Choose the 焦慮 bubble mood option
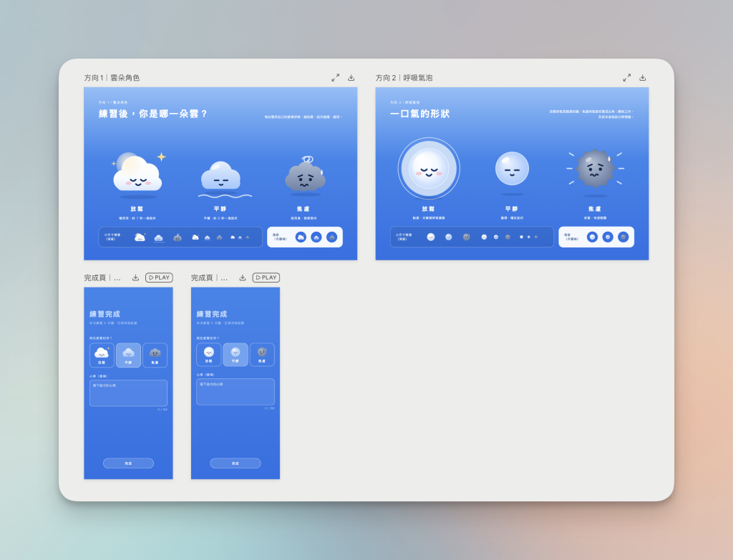This screenshot has width=733, height=560. [x=262, y=355]
